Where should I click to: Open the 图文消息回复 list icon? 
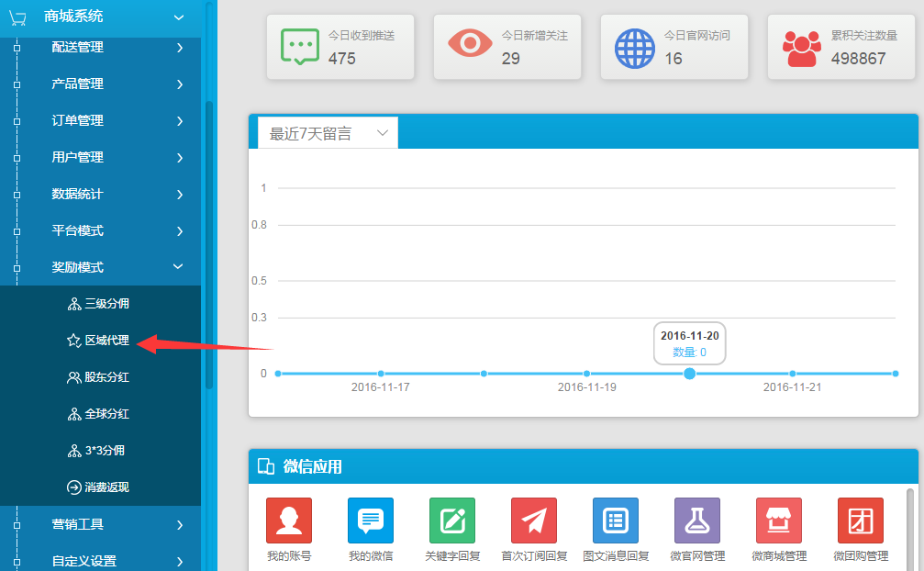coord(616,521)
